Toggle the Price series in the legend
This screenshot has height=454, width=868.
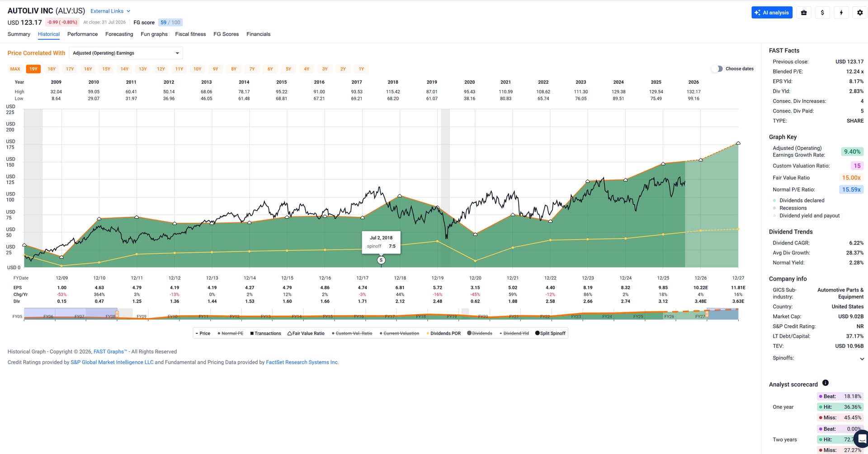click(203, 333)
